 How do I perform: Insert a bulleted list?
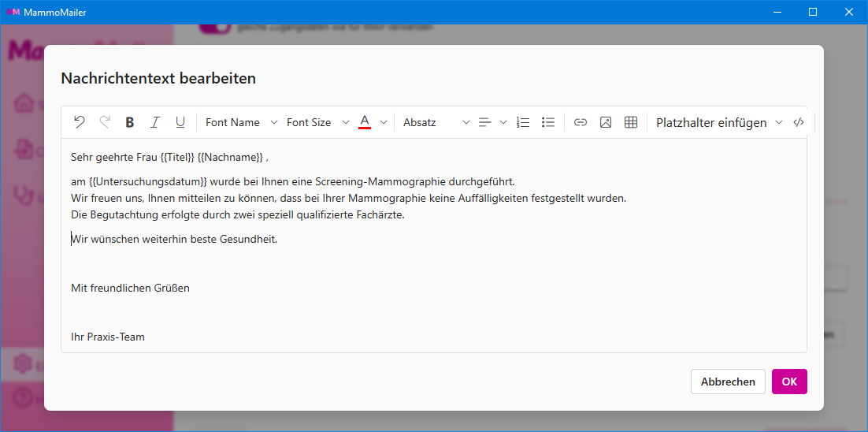coord(549,122)
